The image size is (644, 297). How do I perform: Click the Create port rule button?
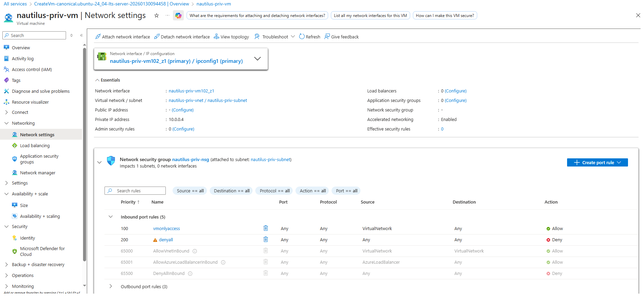597,162
